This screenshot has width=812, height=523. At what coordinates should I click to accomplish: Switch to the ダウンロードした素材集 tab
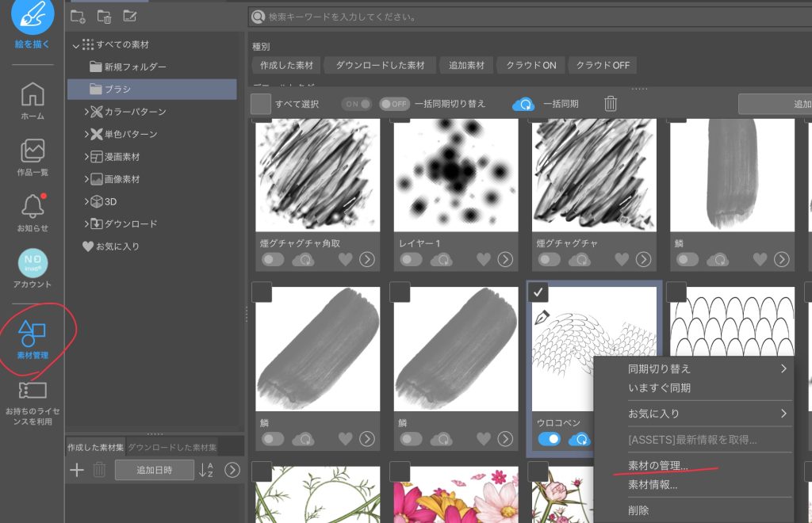coord(172,447)
